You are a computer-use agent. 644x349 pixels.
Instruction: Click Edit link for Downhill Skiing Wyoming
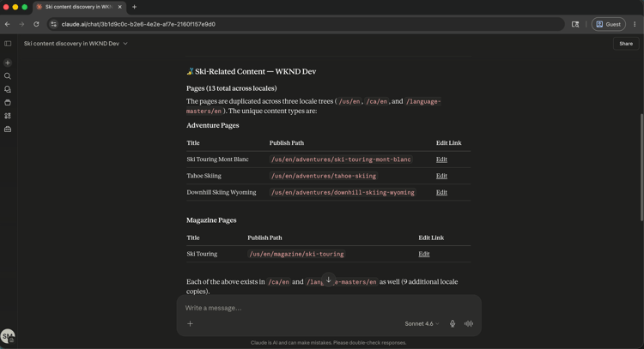(x=441, y=192)
